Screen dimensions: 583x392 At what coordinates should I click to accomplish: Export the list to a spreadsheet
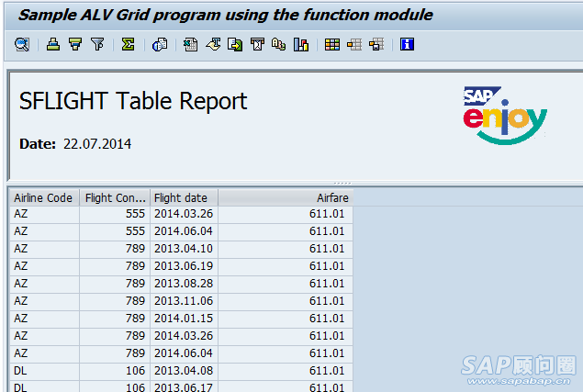click(191, 44)
